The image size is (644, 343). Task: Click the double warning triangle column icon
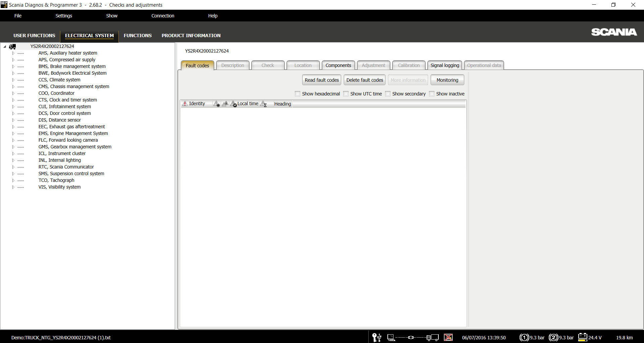coord(225,104)
